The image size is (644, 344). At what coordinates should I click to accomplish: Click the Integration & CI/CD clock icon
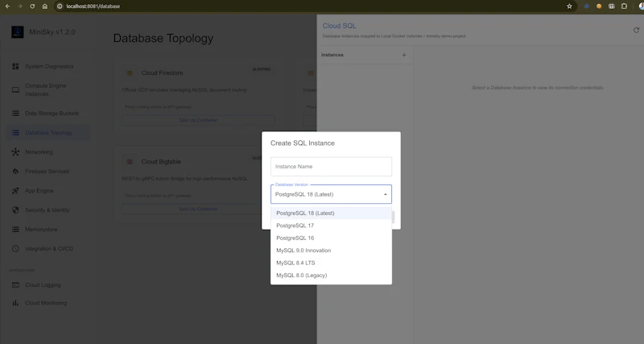coord(15,249)
